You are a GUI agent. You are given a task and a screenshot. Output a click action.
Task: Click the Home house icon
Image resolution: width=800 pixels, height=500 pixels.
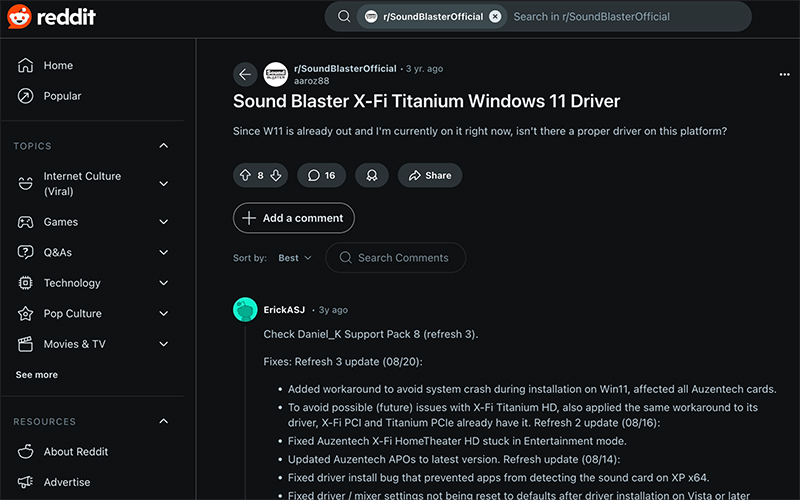point(26,65)
